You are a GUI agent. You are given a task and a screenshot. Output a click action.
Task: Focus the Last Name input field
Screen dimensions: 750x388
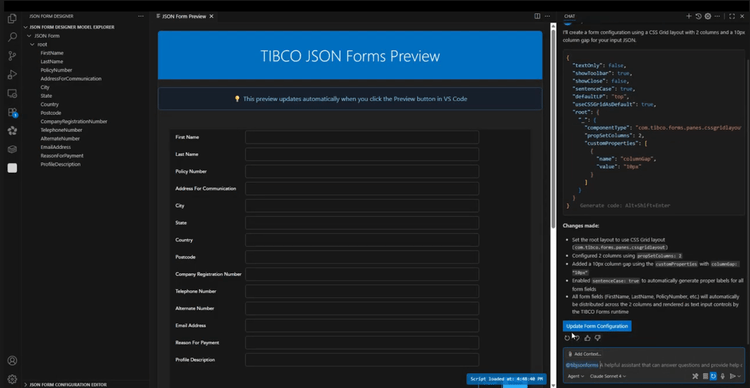[x=362, y=155]
